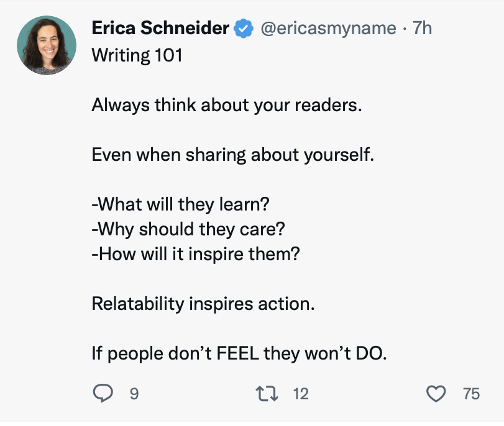
Task: Click the capitalized word "DO" at the end
Action: point(369,354)
